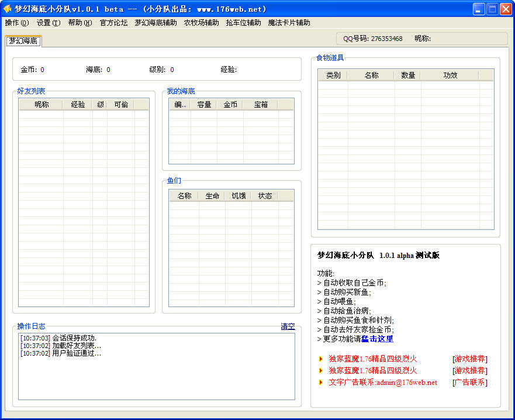Click the 盘击这里 link for more features
515x420 pixels.
377,339
